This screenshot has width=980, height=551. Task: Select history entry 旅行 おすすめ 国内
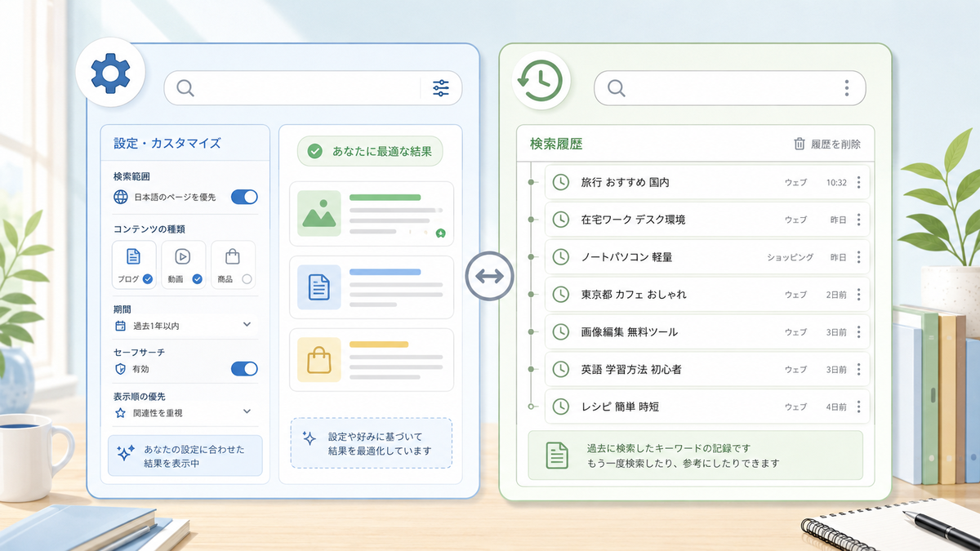(x=707, y=182)
